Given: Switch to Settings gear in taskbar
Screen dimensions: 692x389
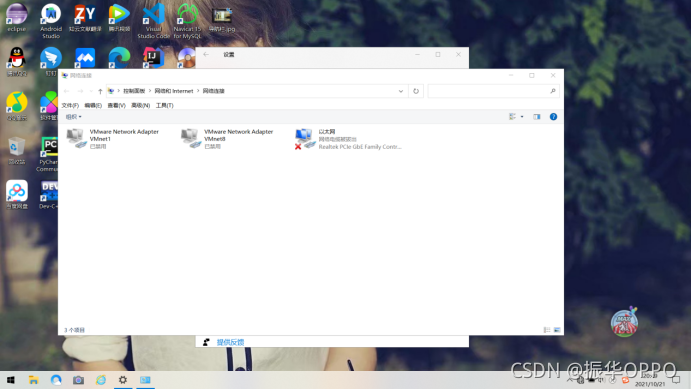Looking at the screenshot, I should [123, 380].
